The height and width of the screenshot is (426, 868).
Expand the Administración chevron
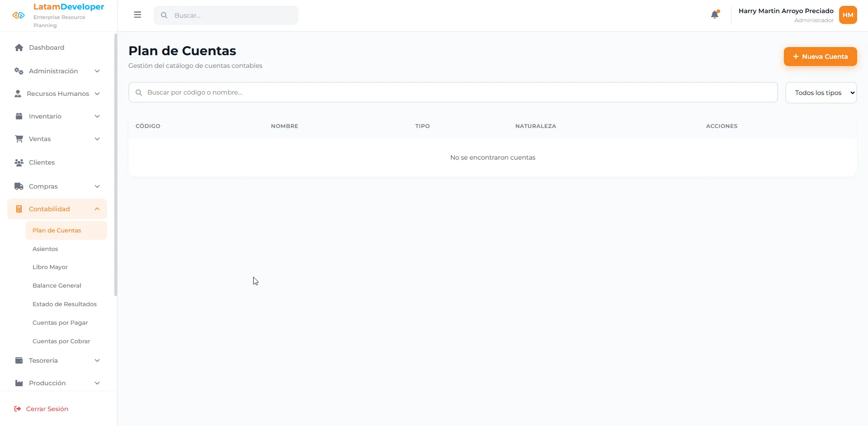[x=97, y=71]
